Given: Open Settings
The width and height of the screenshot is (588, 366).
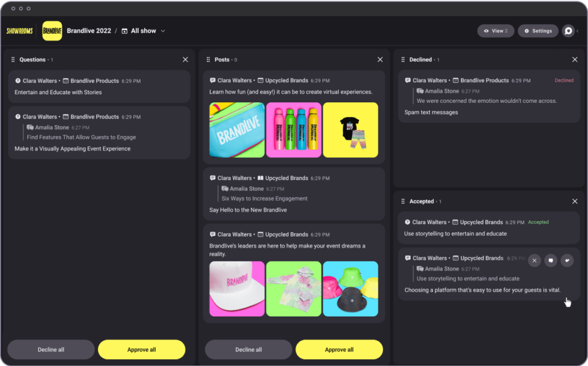Looking at the screenshot, I should pos(538,31).
